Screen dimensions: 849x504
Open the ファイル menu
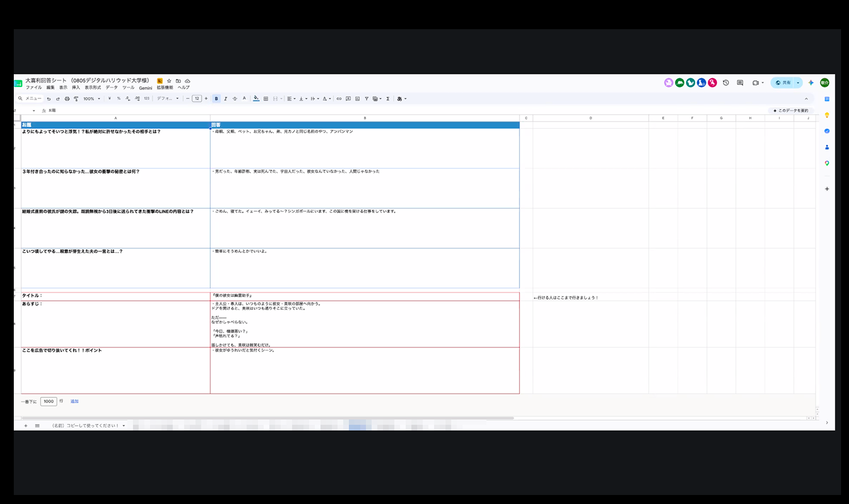(34, 88)
